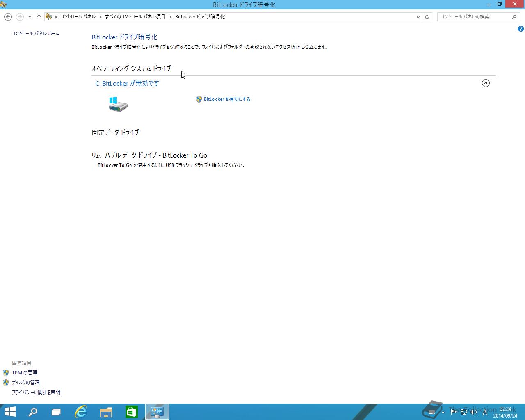Image resolution: width=525 pixels, height=420 pixels.
Task: Open the Windows Start button
Action: [x=10, y=412]
